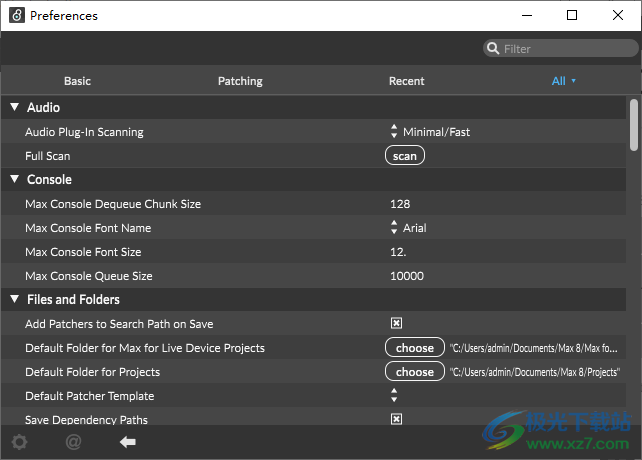Click the scan button for Full Scan
Image resolution: width=642 pixels, height=460 pixels.
click(x=405, y=156)
